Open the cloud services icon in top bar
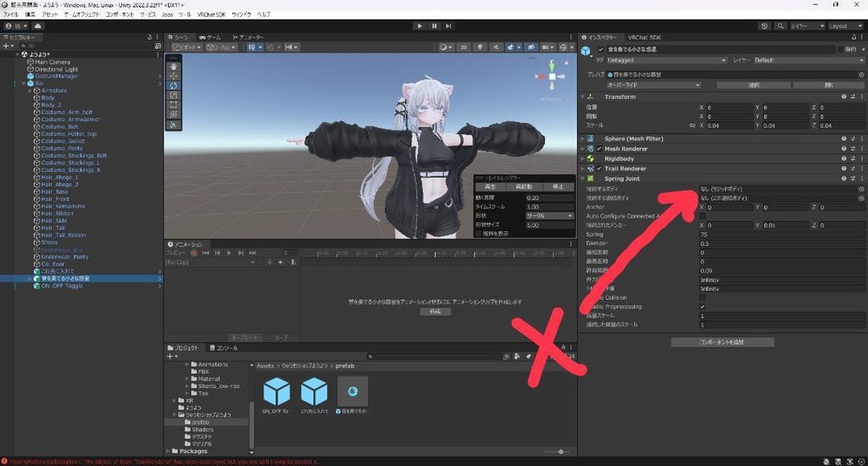Screen dimensions: 868x466 point(37,26)
